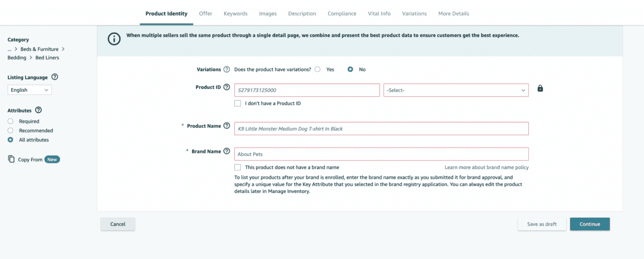This screenshot has height=259, width=644.
Task: Click the Continue button
Action: pyautogui.click(x=589, y=224)
